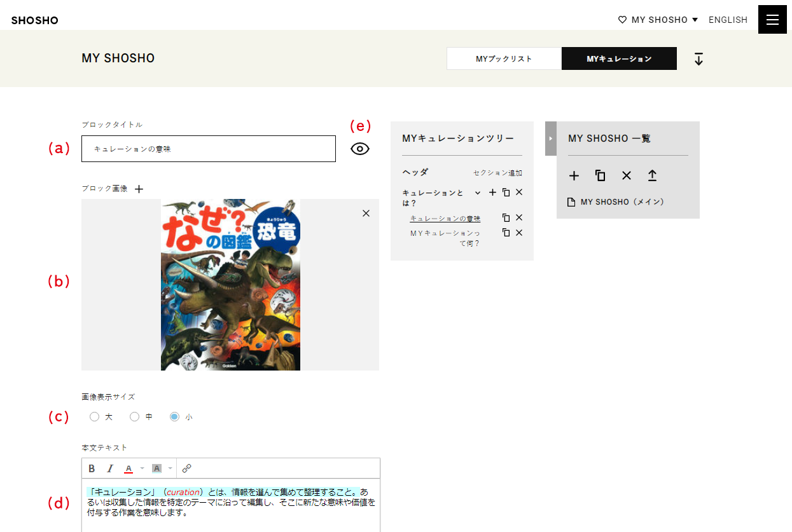Viewport: 792px width, 532px height.
Task: Click the download arrow icon
Action: (698, 59)
